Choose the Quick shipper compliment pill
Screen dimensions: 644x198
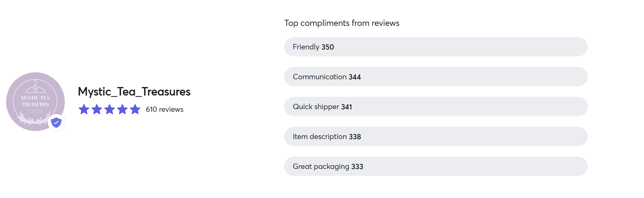pyautogui.click(x=436, y=106)
